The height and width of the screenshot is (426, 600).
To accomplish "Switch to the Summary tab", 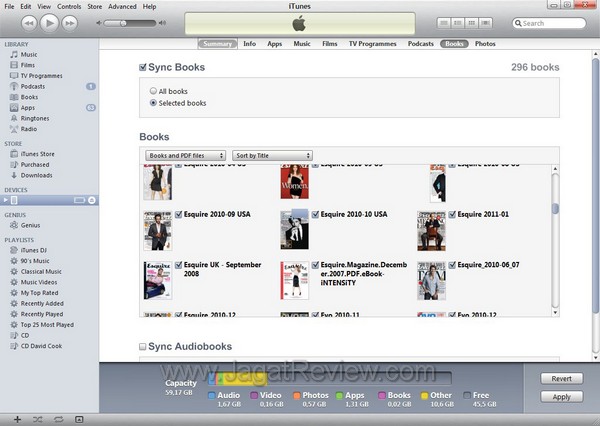I will (x=217, y=44).
